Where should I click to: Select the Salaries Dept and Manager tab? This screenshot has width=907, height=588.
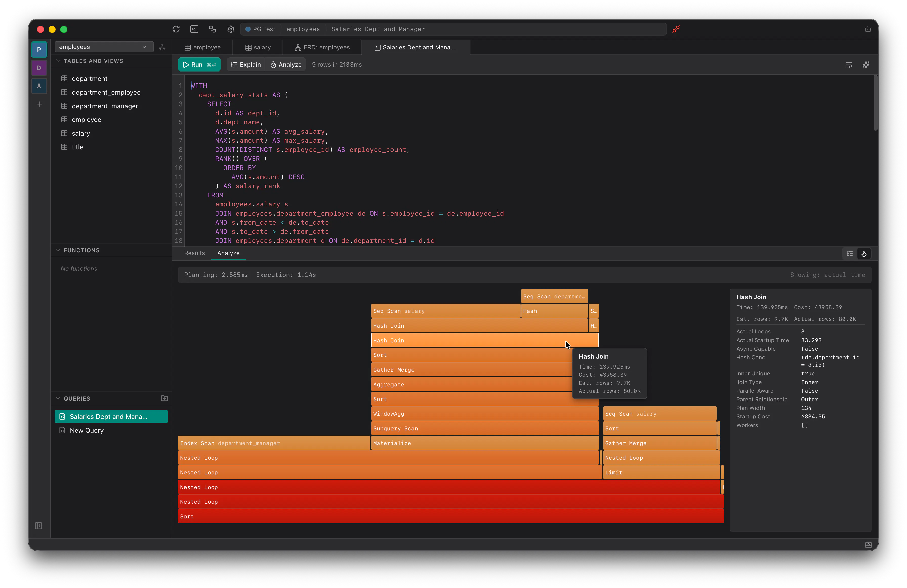415,47
